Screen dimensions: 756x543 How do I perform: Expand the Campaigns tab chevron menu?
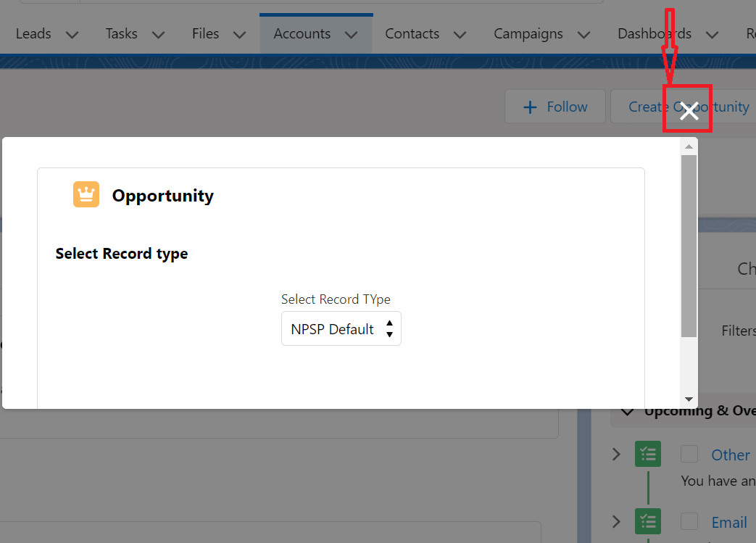(x=584, y=35)
